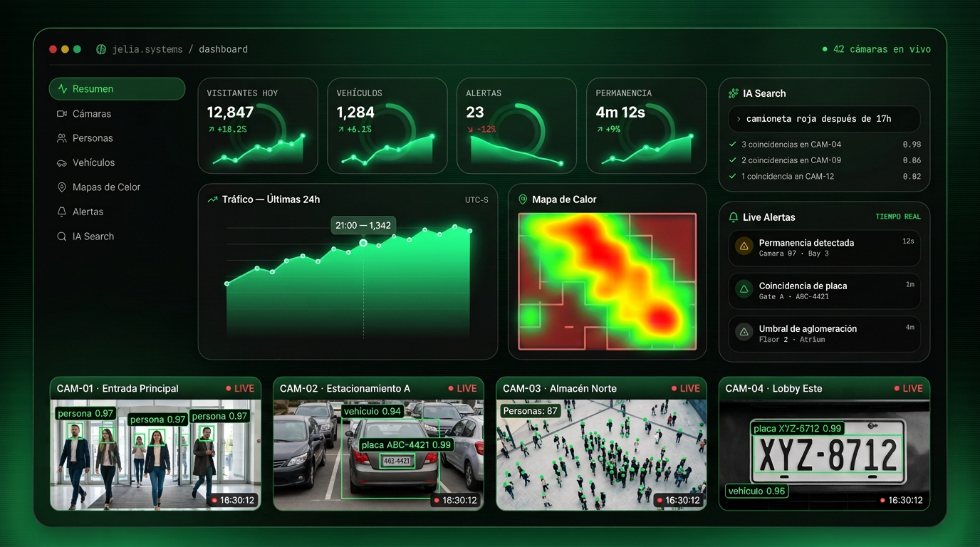
Task: Click the IA Search magnifier icon in sidebar
Action: 62,236
